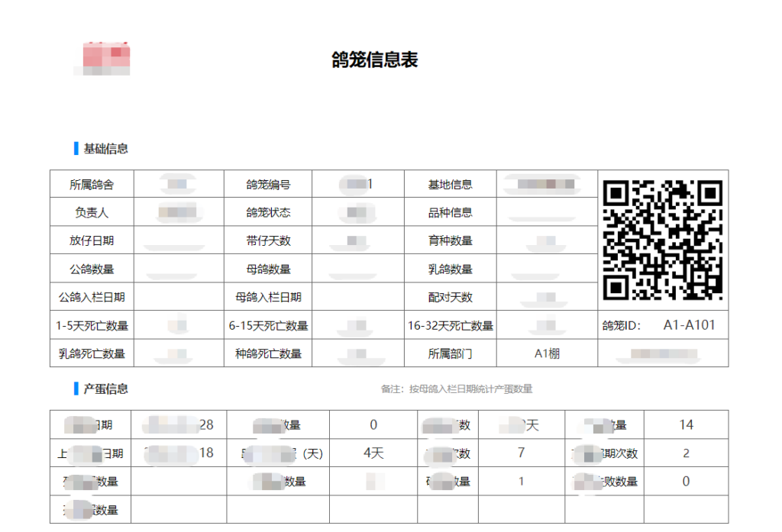Click the empty 公鸽入栏日期 value cell

(x=179, y=297)
